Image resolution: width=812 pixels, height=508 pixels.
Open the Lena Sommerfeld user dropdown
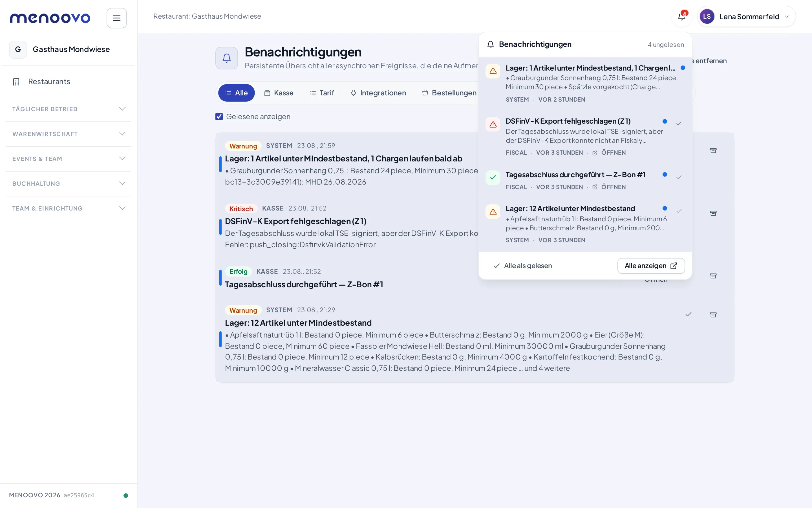coord(746,16)
